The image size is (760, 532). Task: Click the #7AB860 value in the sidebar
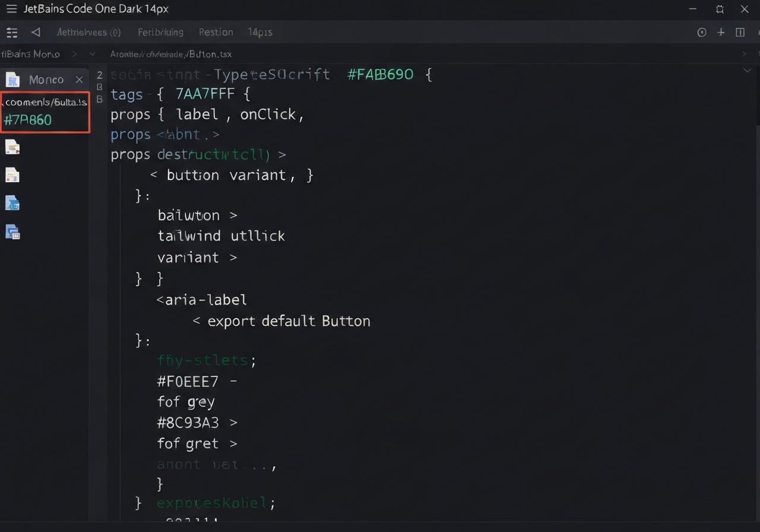(28, 120)
